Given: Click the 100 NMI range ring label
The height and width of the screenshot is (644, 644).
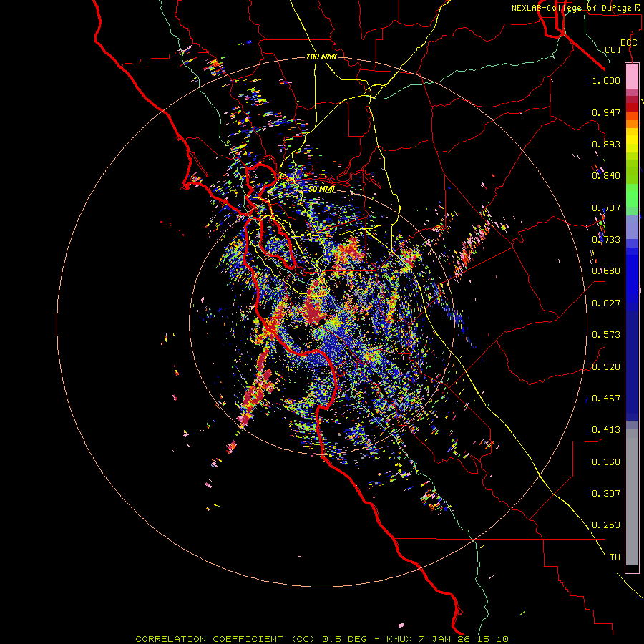Looking at the screenshot, I should (321, 57).
